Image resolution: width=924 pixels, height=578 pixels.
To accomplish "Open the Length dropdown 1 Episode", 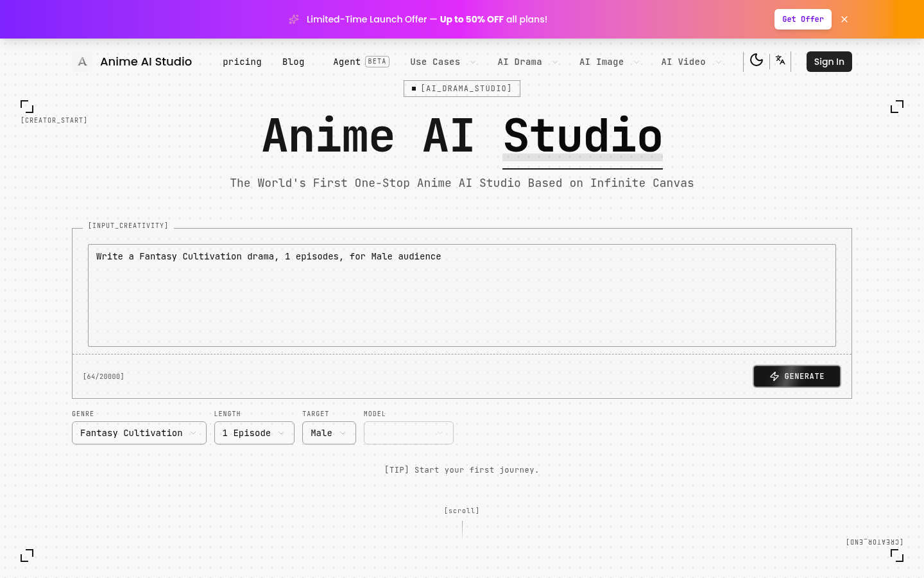I will coord(254,433).
